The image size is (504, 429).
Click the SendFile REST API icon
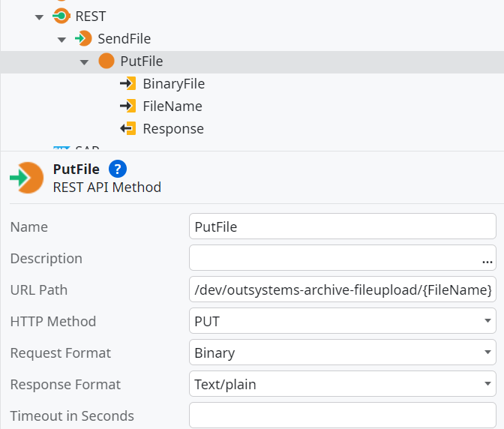coord(84,38)
